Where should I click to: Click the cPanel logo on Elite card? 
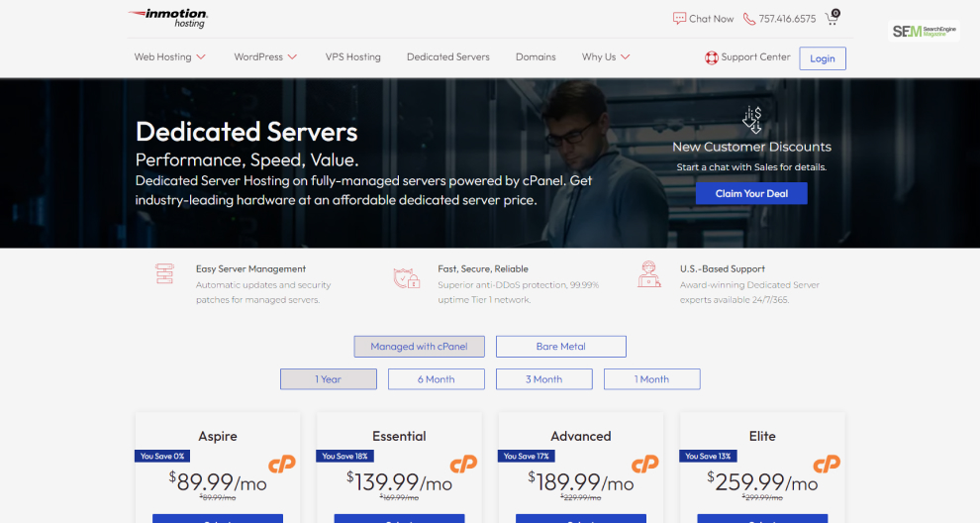click(x=827, y=465)
